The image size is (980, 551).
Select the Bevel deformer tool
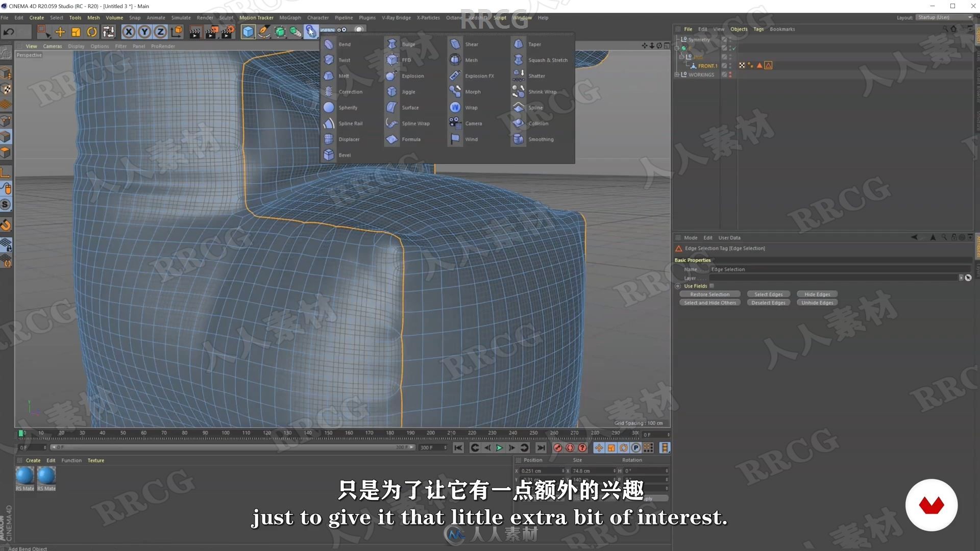344,154
